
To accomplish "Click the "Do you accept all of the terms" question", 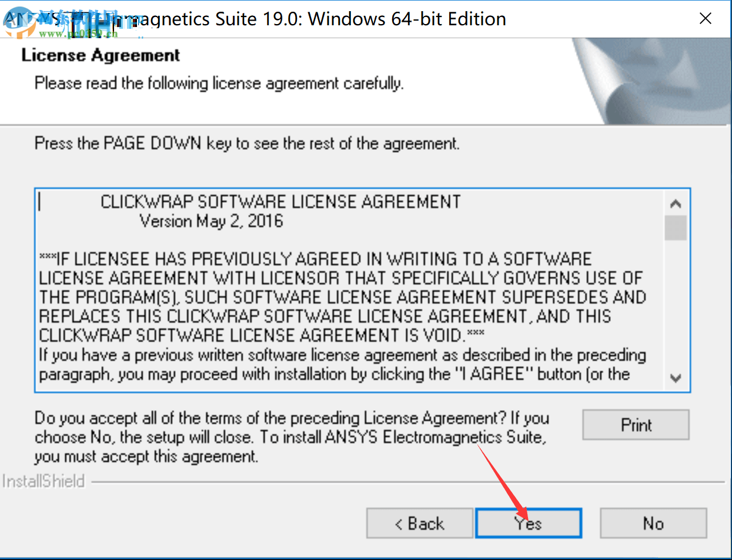I will [292, 437].
